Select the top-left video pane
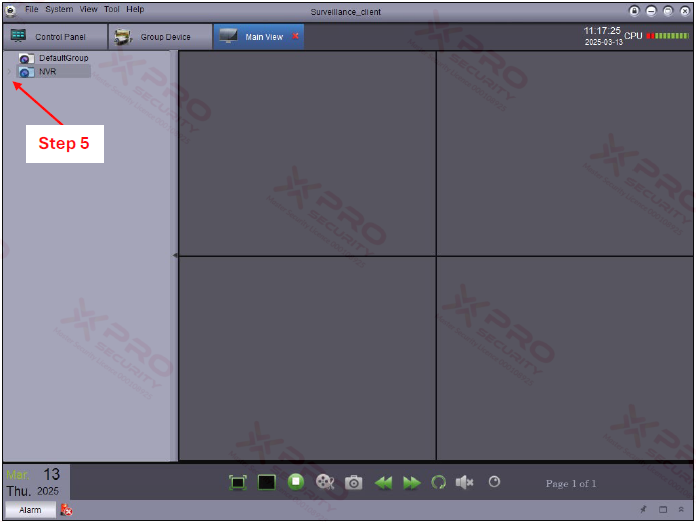696x522 pixels. 307,153
